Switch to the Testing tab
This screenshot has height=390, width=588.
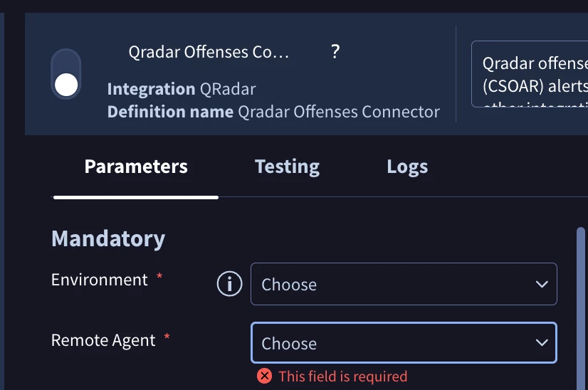[288, 167]
